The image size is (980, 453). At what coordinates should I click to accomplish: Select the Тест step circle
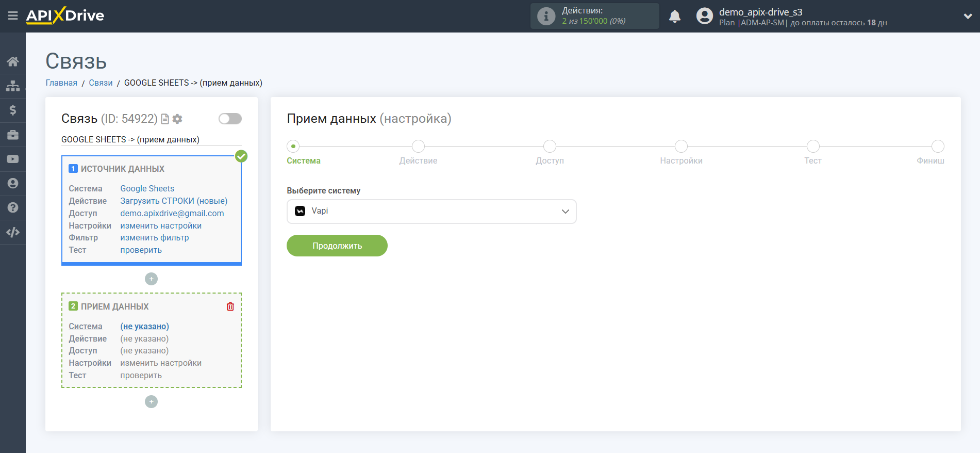pos(813,146)
